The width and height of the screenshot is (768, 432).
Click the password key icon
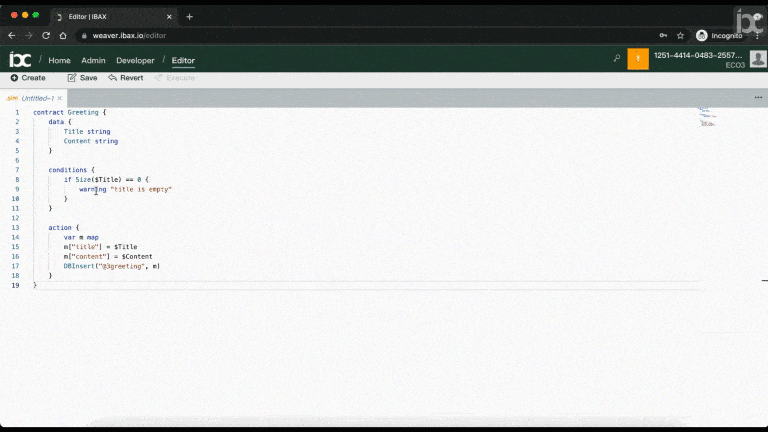coord(662,35)
